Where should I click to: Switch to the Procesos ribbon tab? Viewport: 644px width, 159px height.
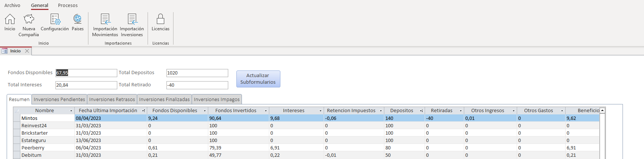(x=68, y=6)
